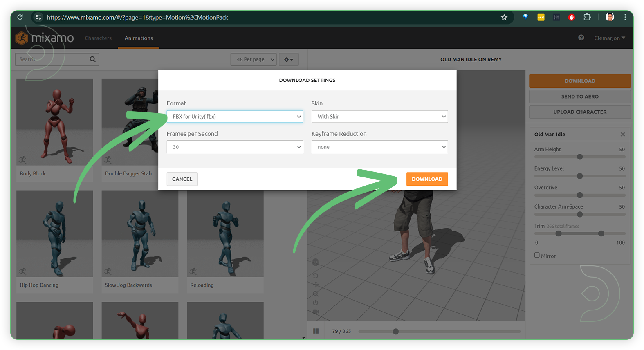Open the Chrome profile avatar
The image size is (644, 350).
click(x=610, y=17)
